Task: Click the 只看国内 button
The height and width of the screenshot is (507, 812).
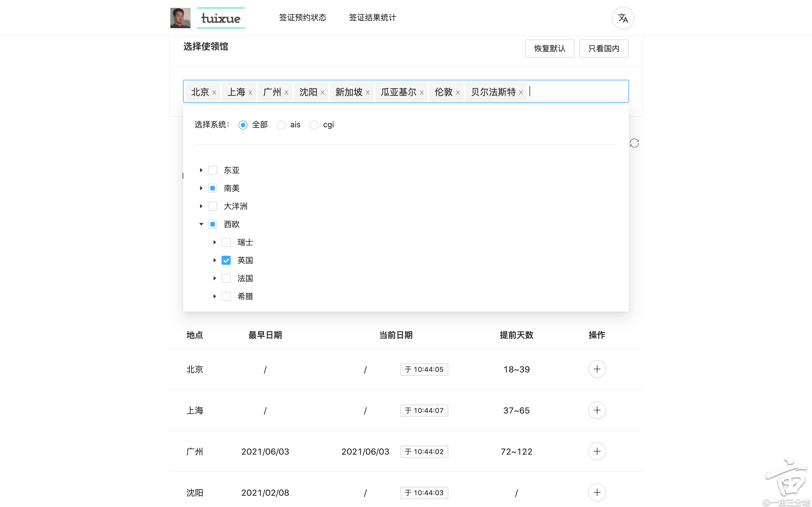Action: coord(603,49)
